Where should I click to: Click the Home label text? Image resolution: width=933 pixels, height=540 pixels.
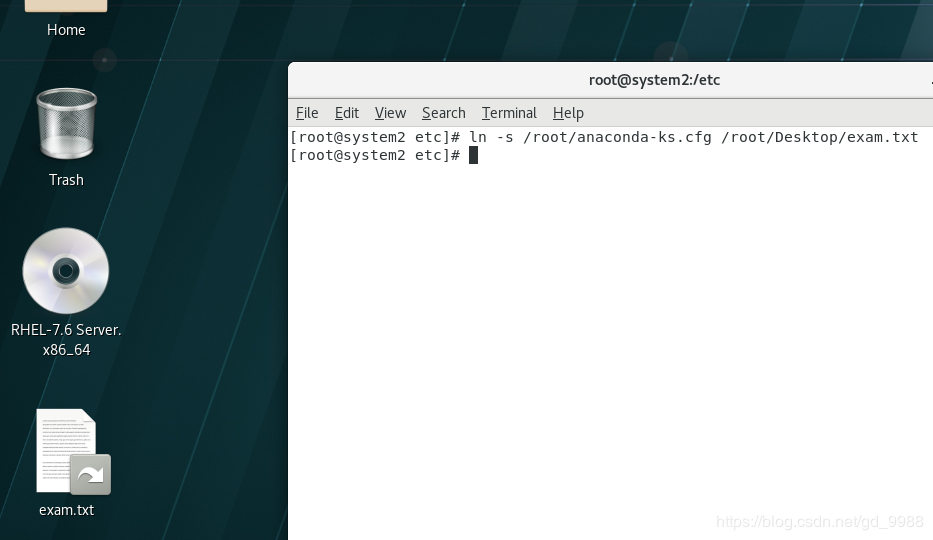pos(66,30)
